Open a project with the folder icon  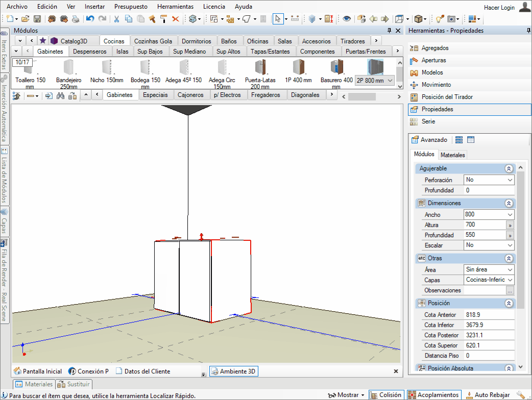(x=26, y=19)
